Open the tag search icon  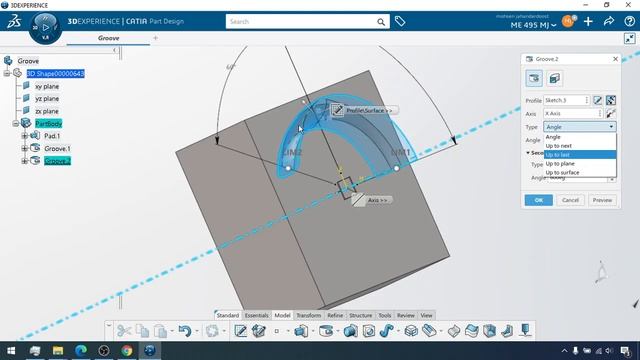pyautogui.click(x=400, y=21)
